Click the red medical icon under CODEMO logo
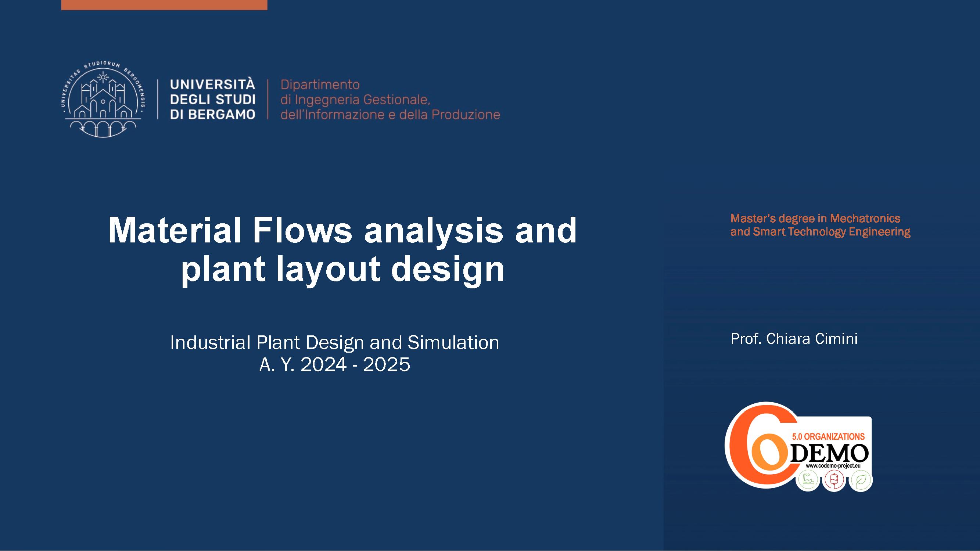 tap(834, 480)
